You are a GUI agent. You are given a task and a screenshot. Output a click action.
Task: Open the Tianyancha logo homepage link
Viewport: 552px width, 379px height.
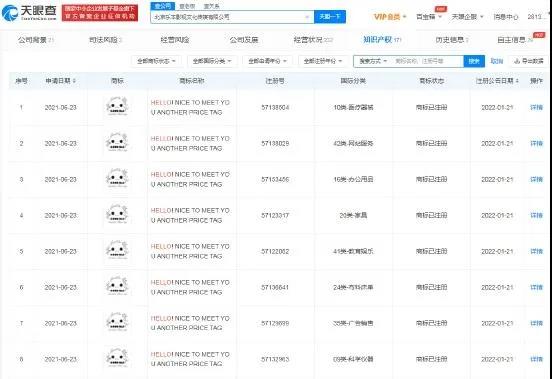tap(29, 12)
